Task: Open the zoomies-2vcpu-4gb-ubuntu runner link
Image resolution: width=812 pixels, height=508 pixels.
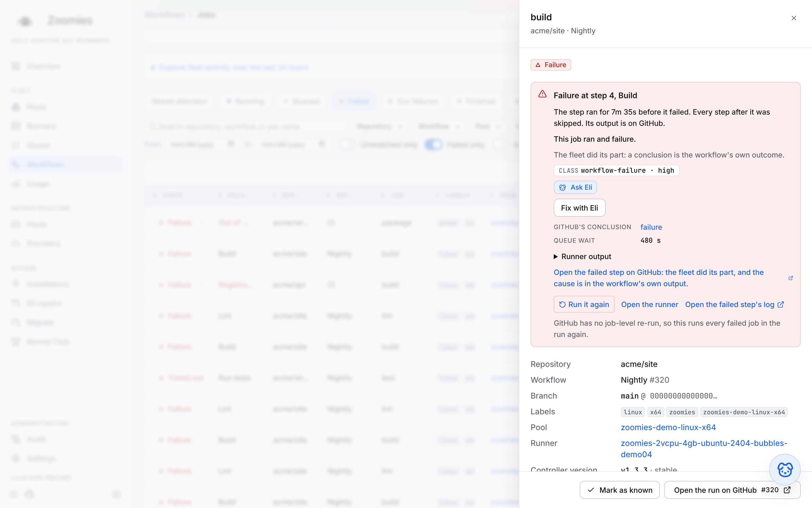Action: pos(704,449)
